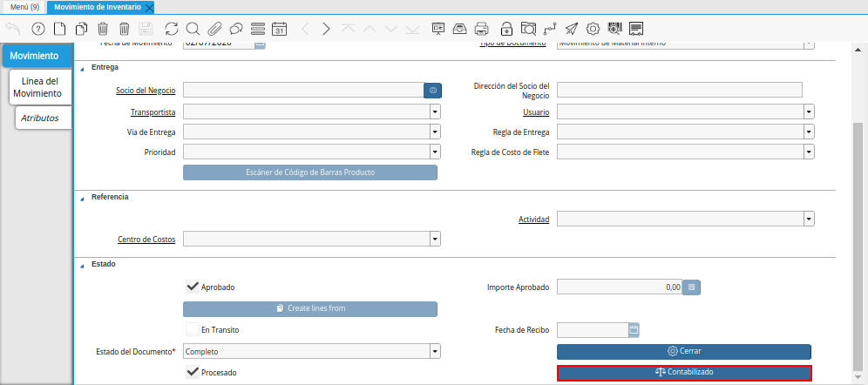This screenshot has height=385, width=868.
Task: Open the calendar icon in the toolbar
Action: click(280, 29)
